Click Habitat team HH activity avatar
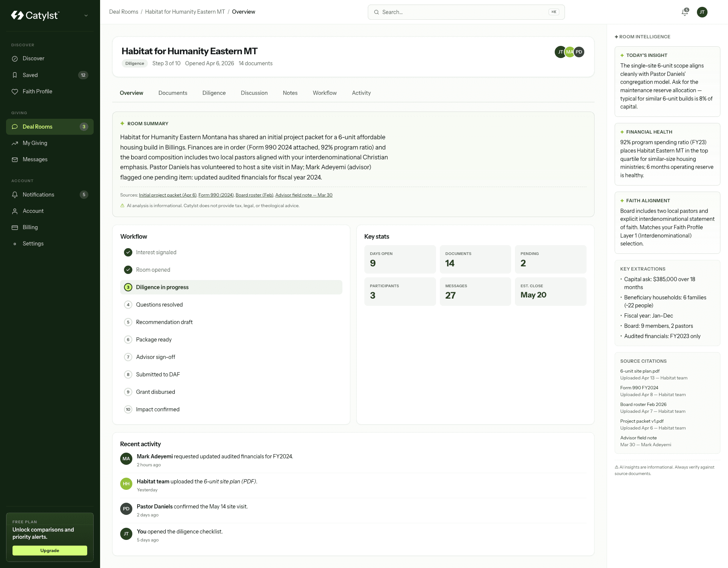The width and height of the screenshot is (728, 568). (126, 484)
